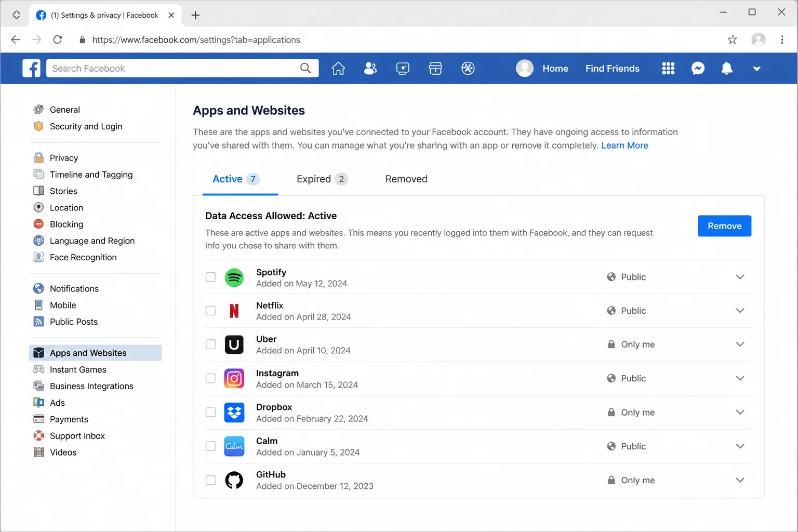Viewport: 798px width, 532px height.
Task: Check the Spotify checkbox
Action: 210,277
